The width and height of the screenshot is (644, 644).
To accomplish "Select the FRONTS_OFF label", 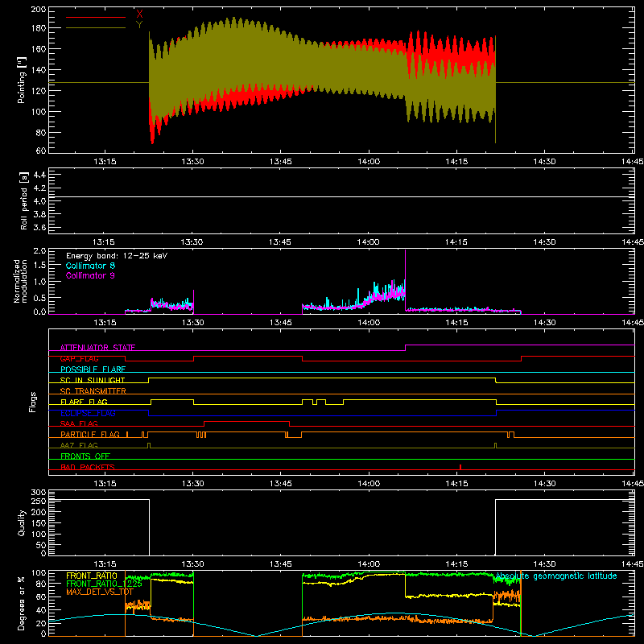I will point(85,456).
